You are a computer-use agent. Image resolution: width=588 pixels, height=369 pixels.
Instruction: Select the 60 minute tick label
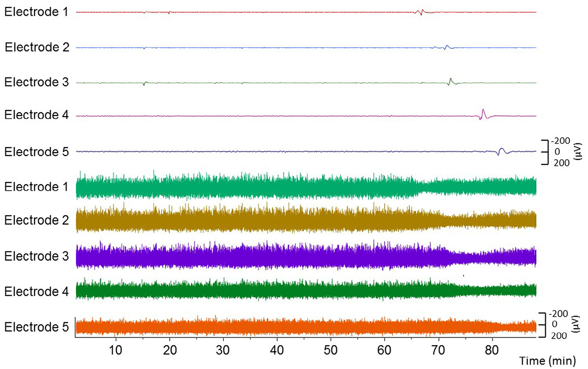pos(384,350)
